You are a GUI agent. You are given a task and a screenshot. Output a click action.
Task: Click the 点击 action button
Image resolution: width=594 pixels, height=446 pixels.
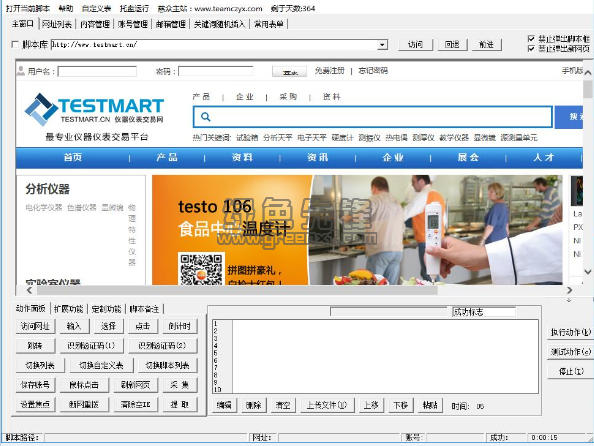click(143, 326)
